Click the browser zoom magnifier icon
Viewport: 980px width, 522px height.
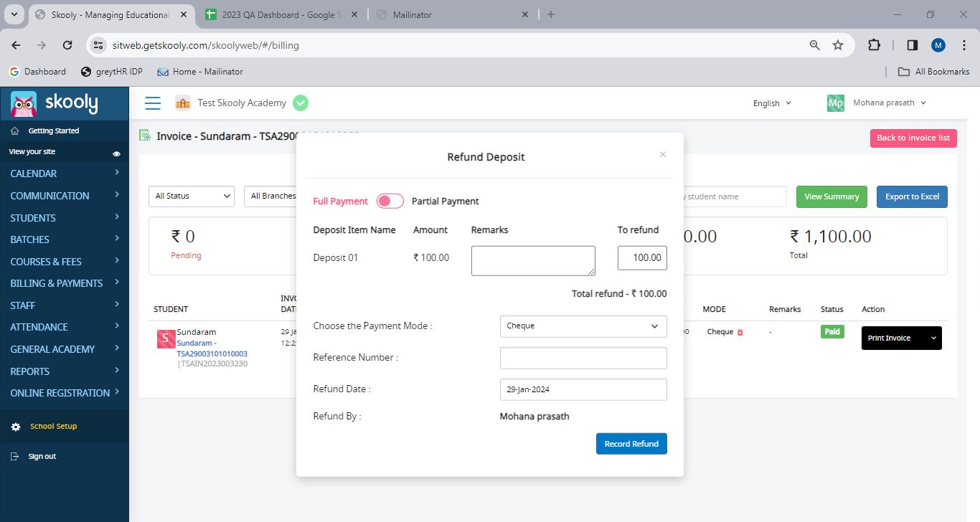(815, 45)
